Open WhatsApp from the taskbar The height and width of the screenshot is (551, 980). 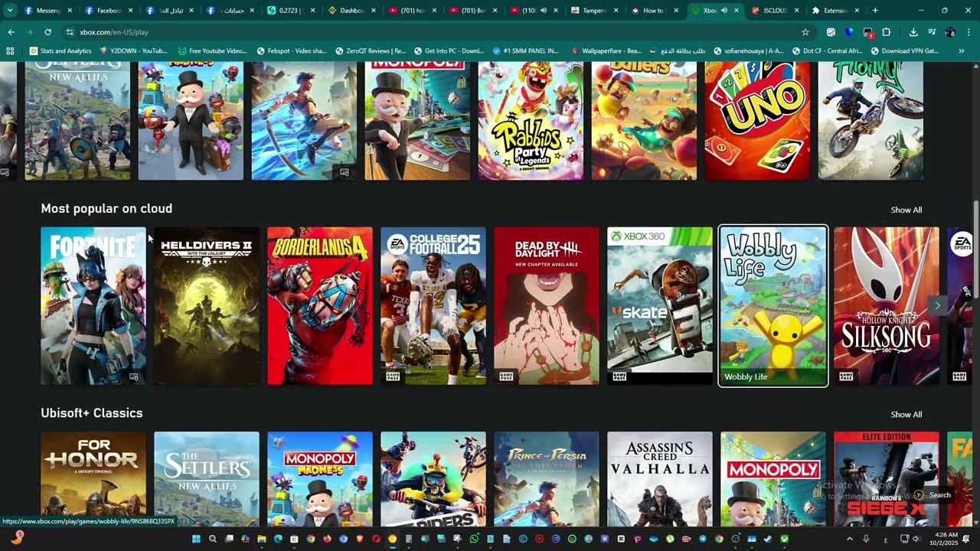point(474,539)
